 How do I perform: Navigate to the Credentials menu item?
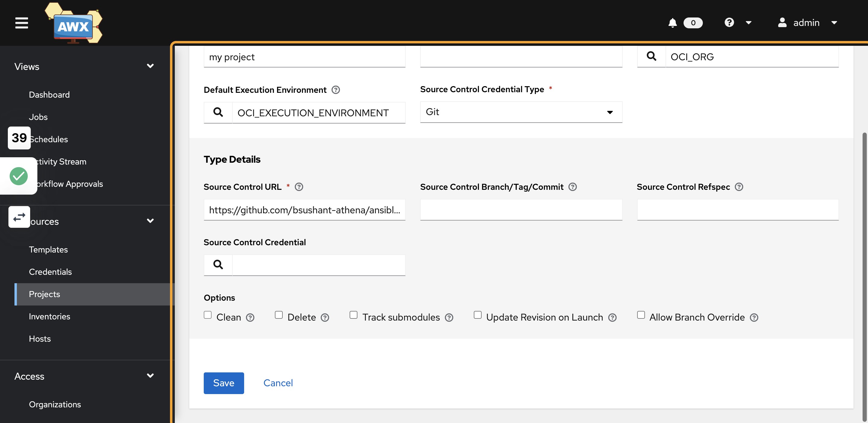tap(50, 272)
